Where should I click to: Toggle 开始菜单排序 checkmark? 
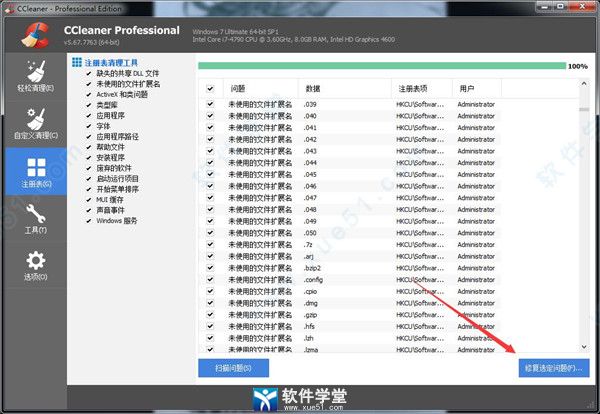[89, 189]
